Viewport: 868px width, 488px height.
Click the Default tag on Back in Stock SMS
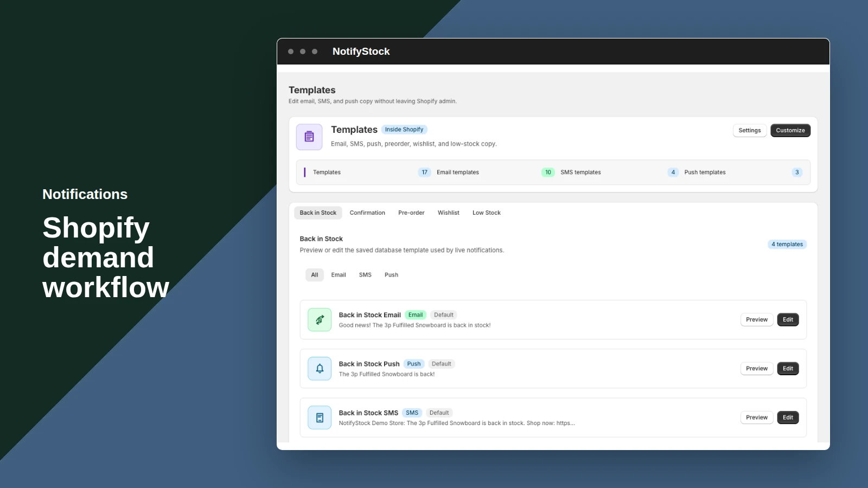[x=439, y=413]
